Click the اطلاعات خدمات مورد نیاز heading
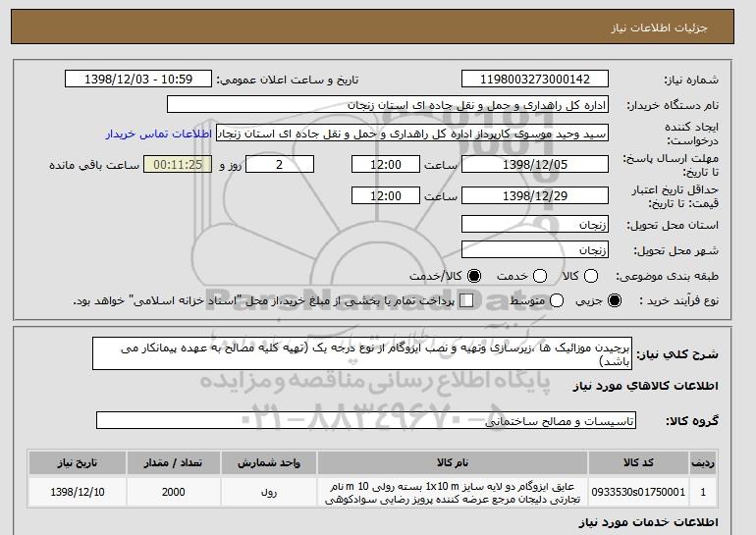 coord(648,522)
